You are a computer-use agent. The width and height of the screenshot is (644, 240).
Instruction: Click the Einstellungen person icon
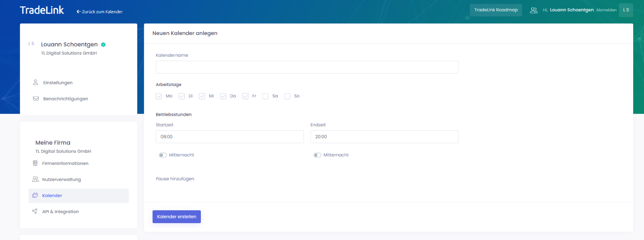[x=35, y=82]
